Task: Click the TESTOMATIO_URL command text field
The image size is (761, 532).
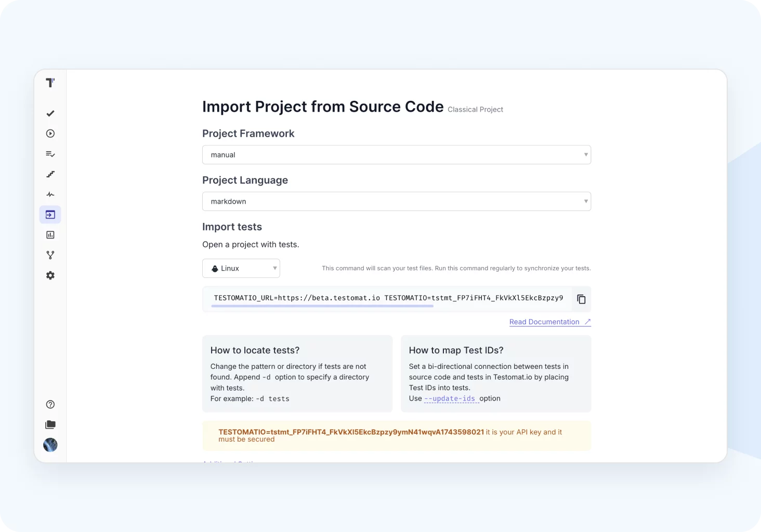Action: click(x=388, y=298)
